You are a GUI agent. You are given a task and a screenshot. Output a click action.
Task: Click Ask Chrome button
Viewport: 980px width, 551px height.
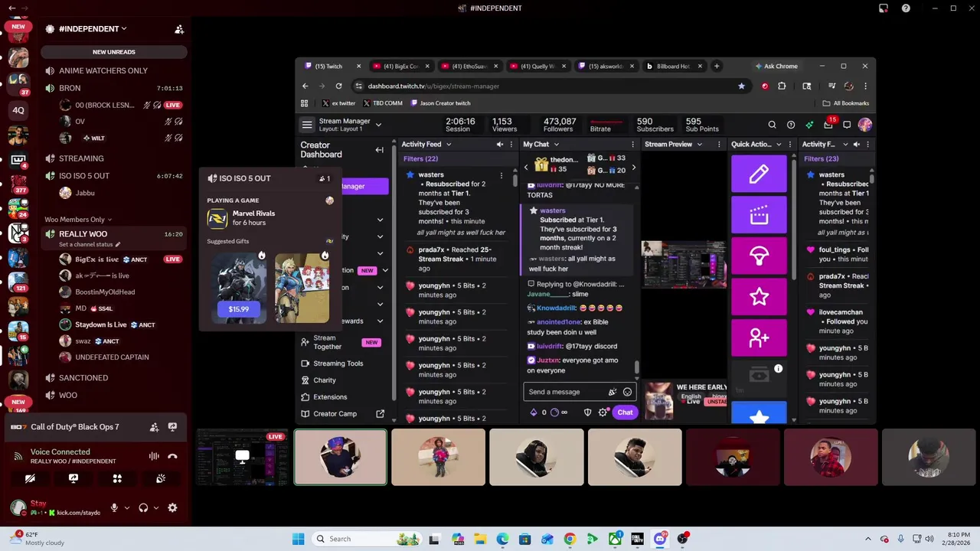(776, 66)
